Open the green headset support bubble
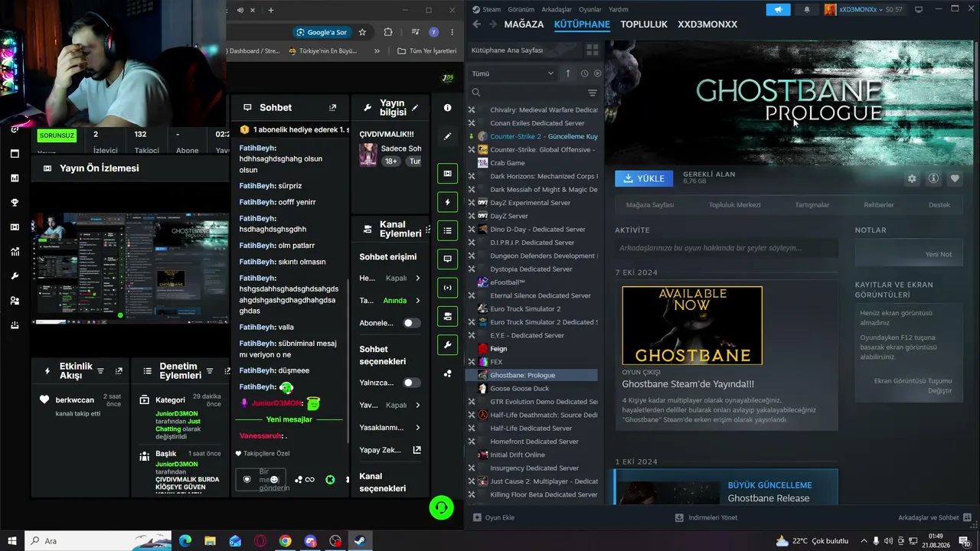 (x=442, y=507)
